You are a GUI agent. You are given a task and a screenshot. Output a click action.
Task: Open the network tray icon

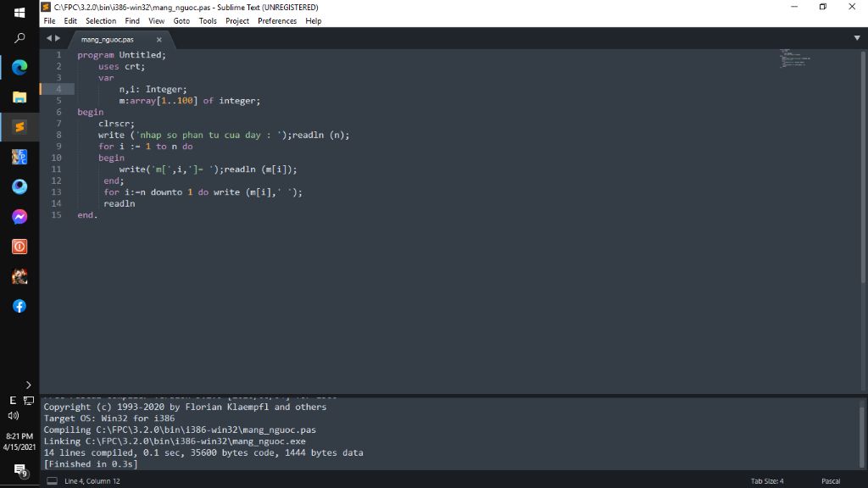tap(29, 400)
